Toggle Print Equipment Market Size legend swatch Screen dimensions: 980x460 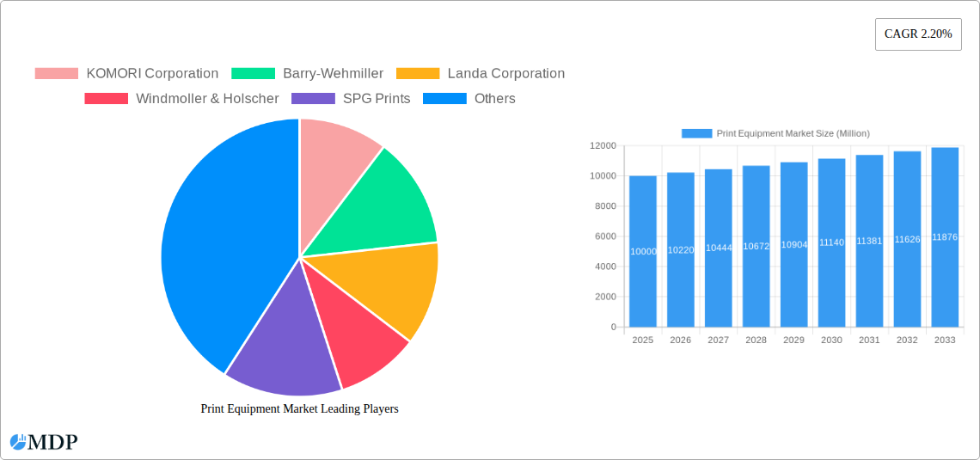click(x=697, y=133)
